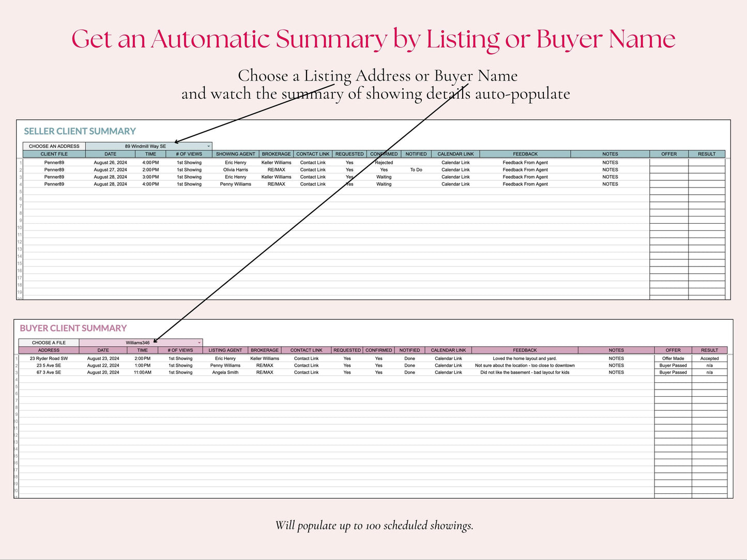
Task: Click the Rejected confirmed status cell
Action: tap(384, 162)
